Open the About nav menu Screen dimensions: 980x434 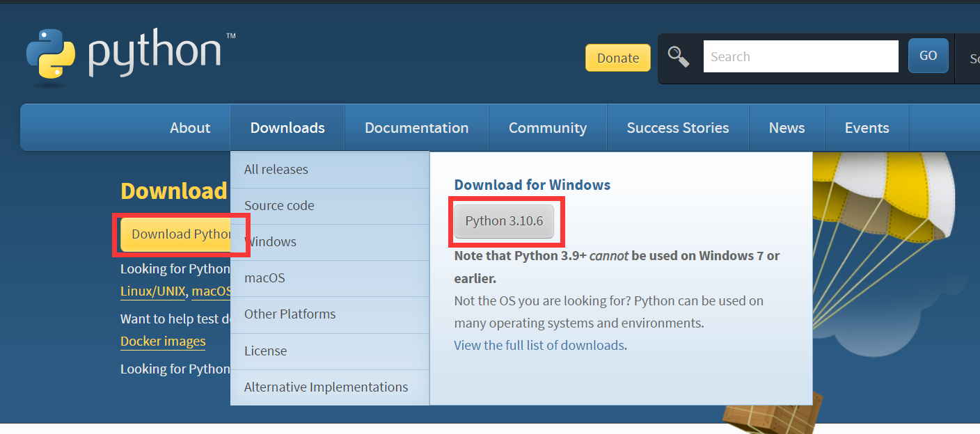coord(190,128)
